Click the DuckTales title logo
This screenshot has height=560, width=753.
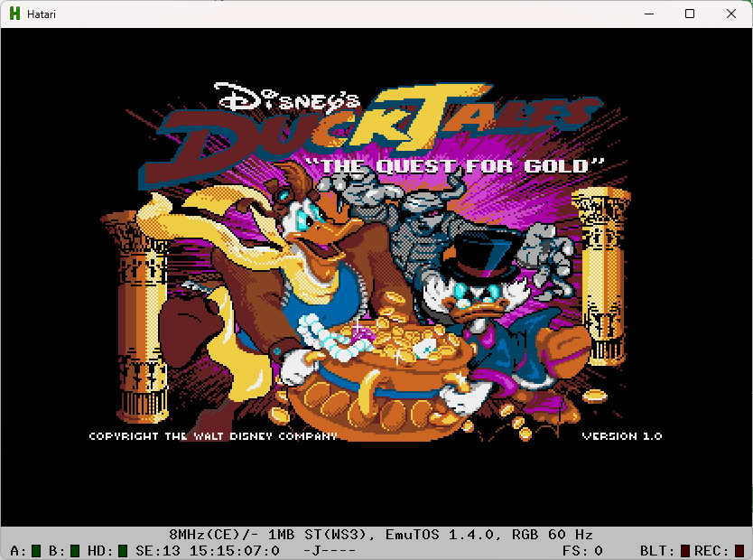[370, 135]
